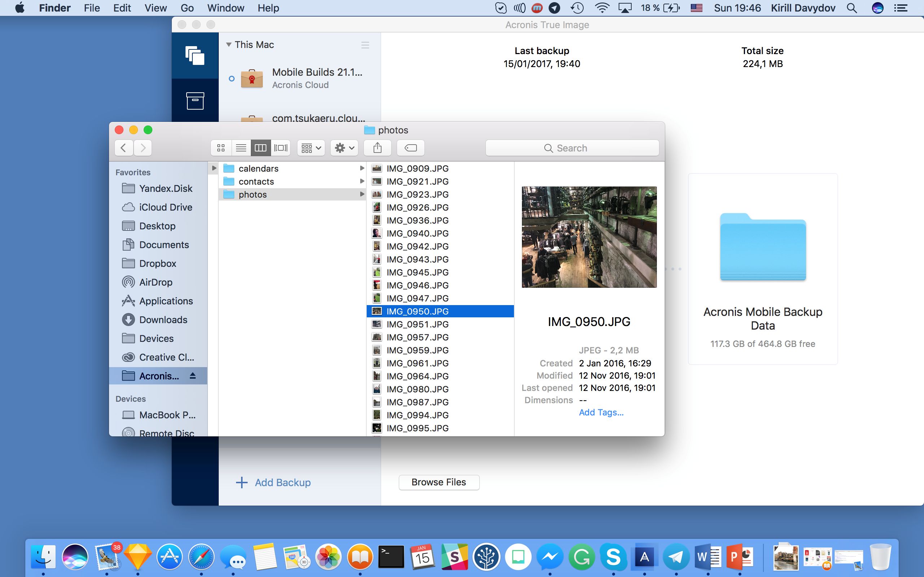Viewport: 924px width, 577px height.
Task: Select the column view icon
Action: [x=261, y=148]
